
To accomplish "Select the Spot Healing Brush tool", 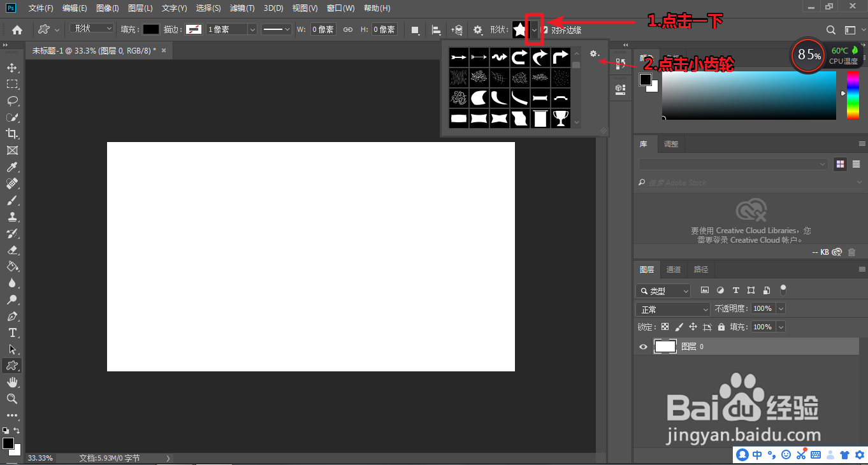I will click(11, 183).
